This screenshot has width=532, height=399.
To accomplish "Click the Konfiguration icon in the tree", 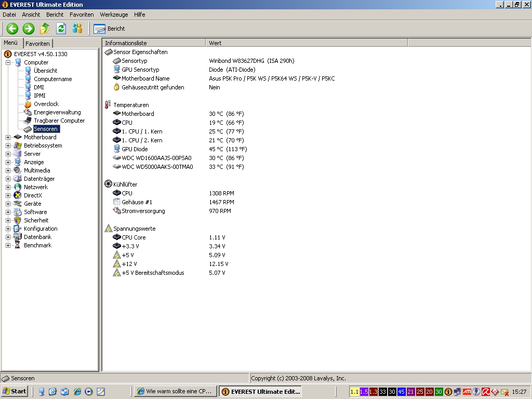I will 18,229.
